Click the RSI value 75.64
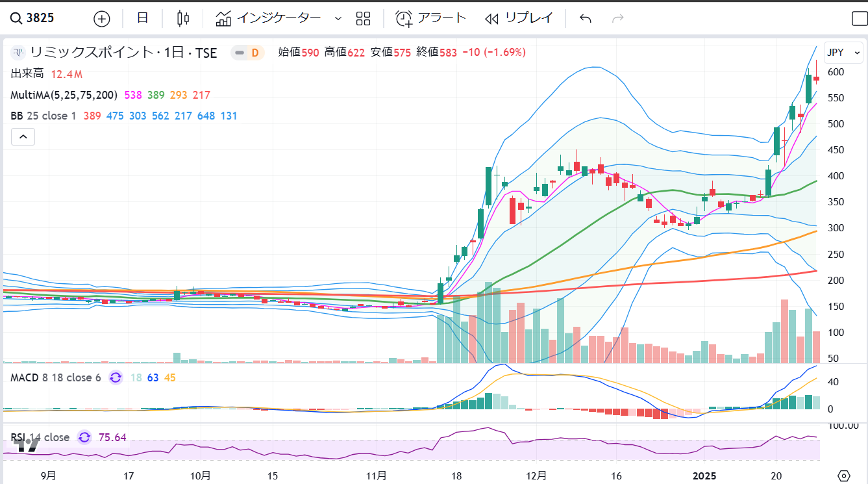Viewport: 868px width, 484px height. tap(112, 437)
